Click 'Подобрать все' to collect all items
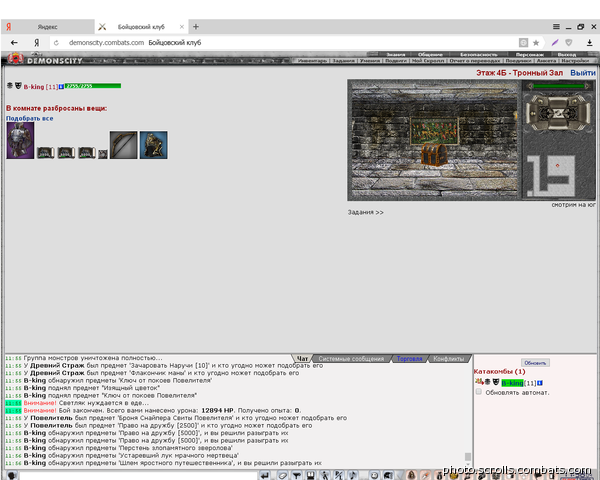The image size is (600, 480). tap(29, 118)
